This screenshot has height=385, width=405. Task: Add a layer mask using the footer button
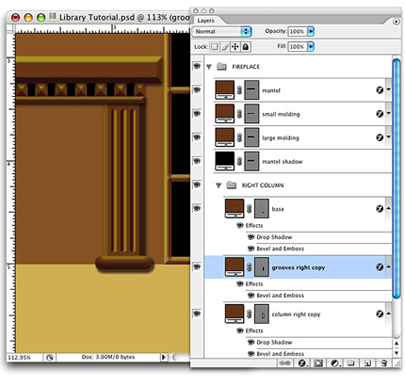pyautogui.click(x=318, y=363)
